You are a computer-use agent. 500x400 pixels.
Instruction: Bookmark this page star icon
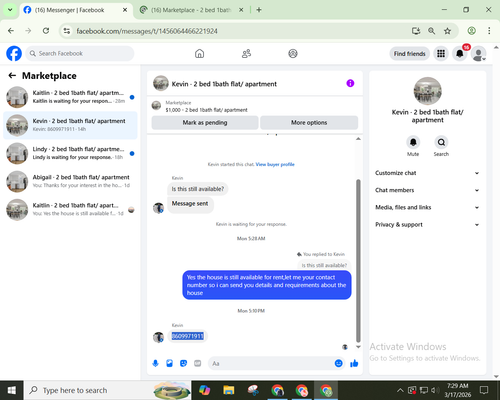(x=447, y=31)
